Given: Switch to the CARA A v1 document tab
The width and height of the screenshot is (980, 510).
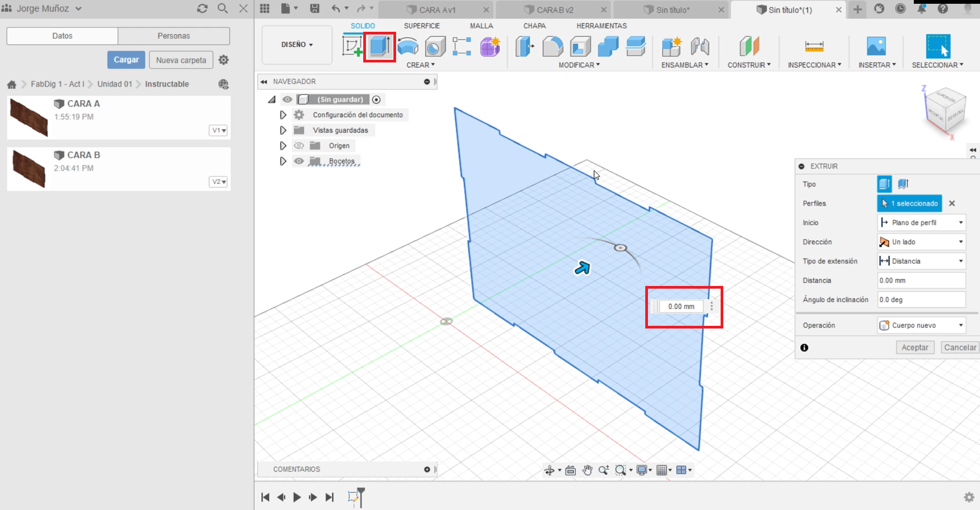Looking at the screenshot, I should [x=436, y=10].
